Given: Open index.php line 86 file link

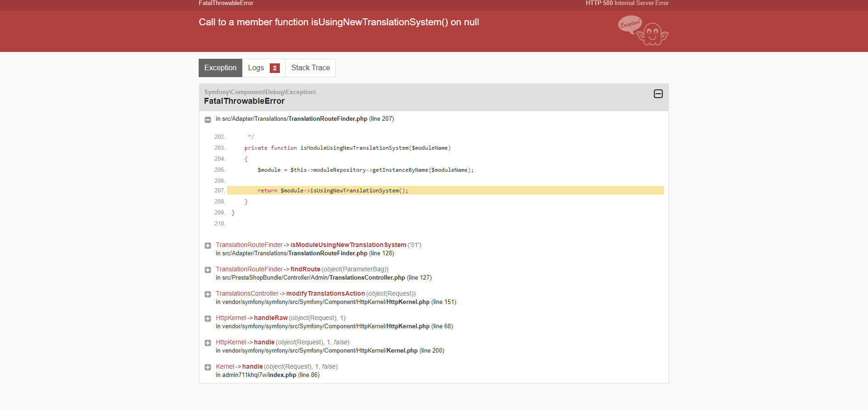Looking at the screenshot, I should (267, 375).
